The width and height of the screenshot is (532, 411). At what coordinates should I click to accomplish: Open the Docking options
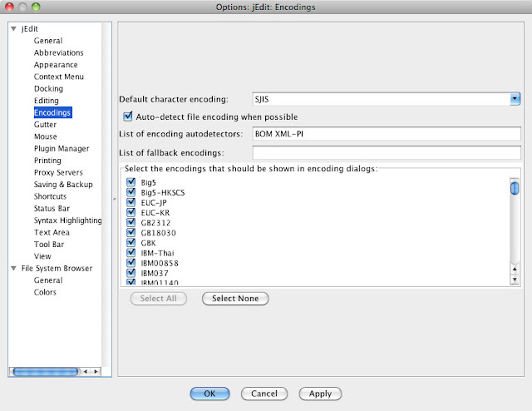pos(48,89)
